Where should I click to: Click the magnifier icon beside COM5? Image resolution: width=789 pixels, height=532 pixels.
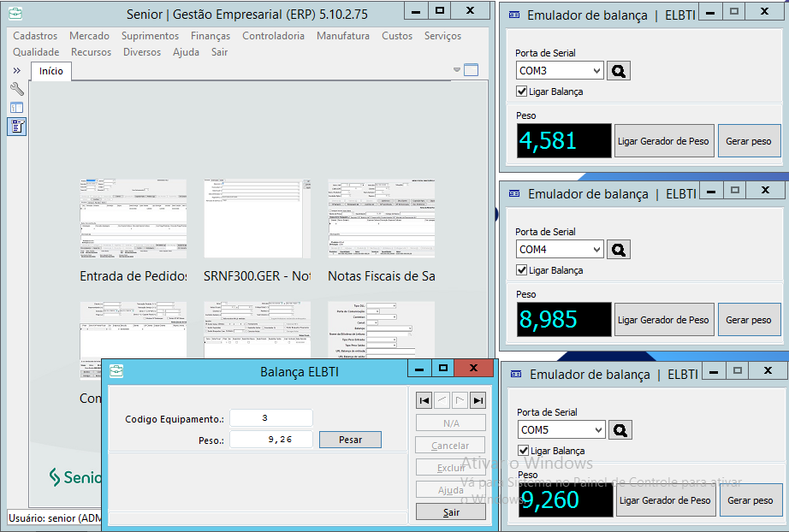coord(620,429)
